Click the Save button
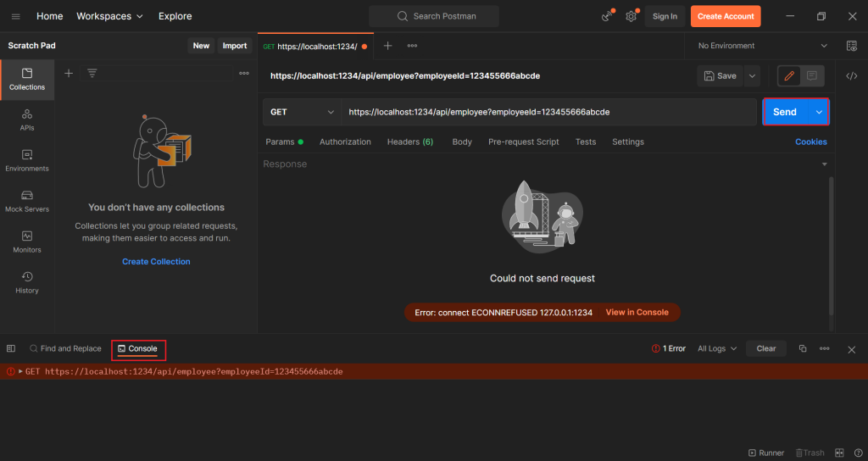This screenshot has height=461, width=868. [x=721, y=75]
